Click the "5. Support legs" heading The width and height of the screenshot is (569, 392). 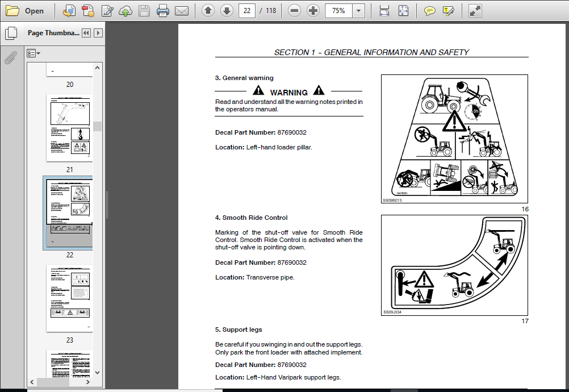tap(239, 330)
